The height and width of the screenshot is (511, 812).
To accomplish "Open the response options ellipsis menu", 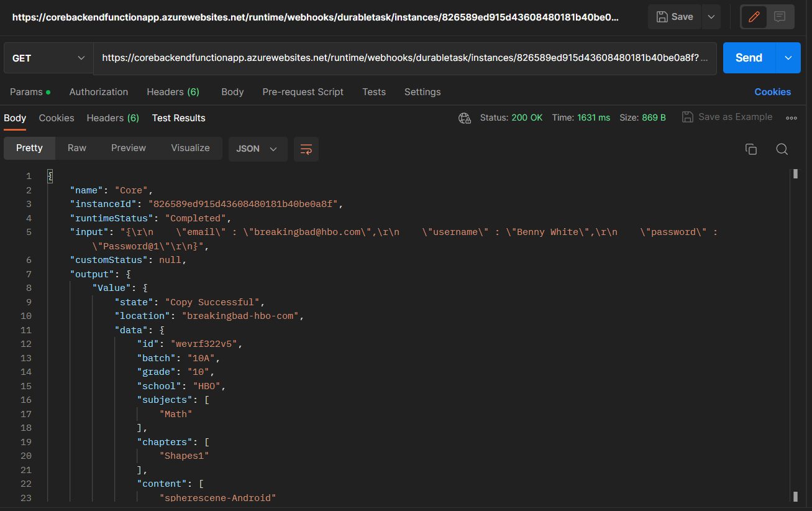I will tap(791, 117).
